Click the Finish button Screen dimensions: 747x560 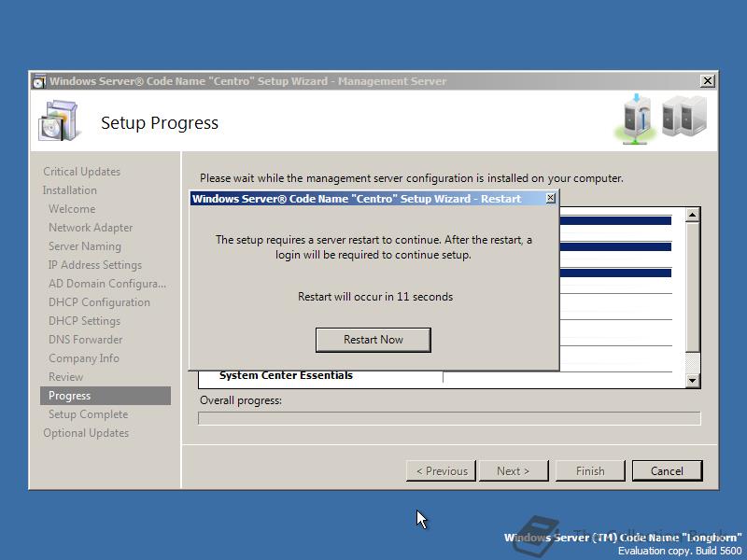point(590,471)
